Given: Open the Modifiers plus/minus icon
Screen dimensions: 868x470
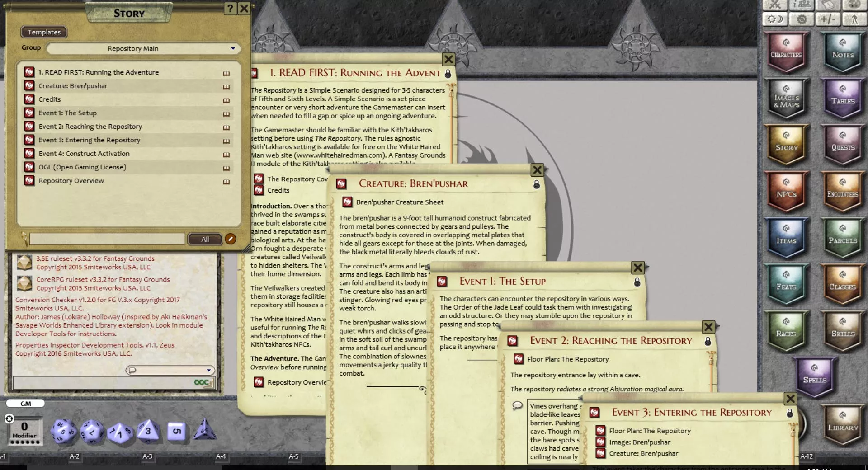Looking at the screenshot, I should click(x=828, y=19).
